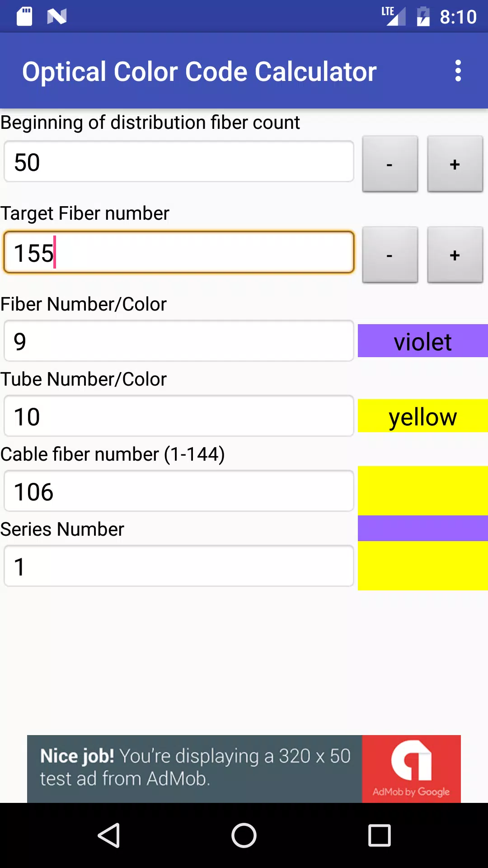
Task: Tap the battery icon in the status bar
Action: (423, 17)
